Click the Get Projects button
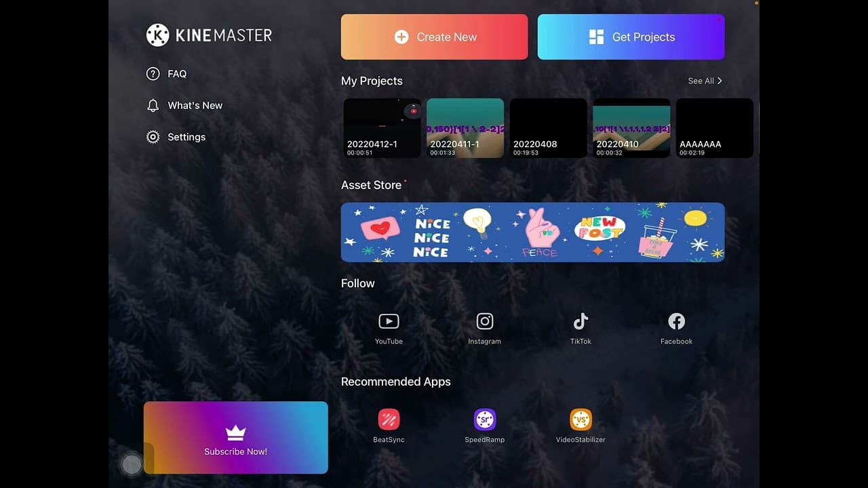 click(x=631, y=37)
